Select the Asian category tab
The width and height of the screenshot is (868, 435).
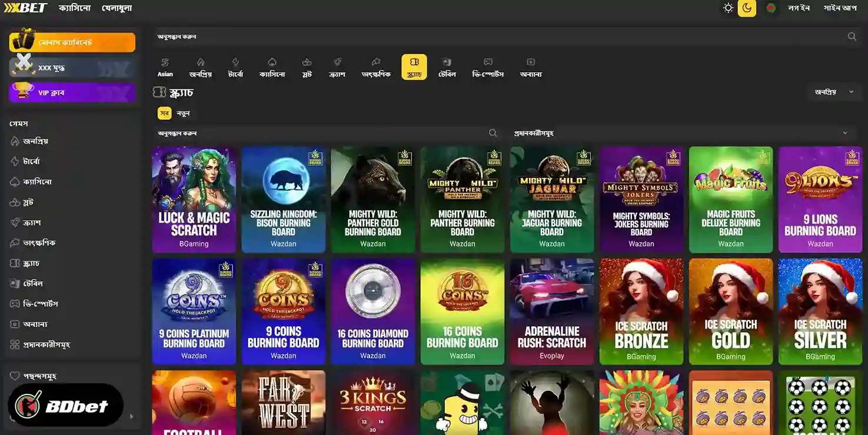click(165, 68)
